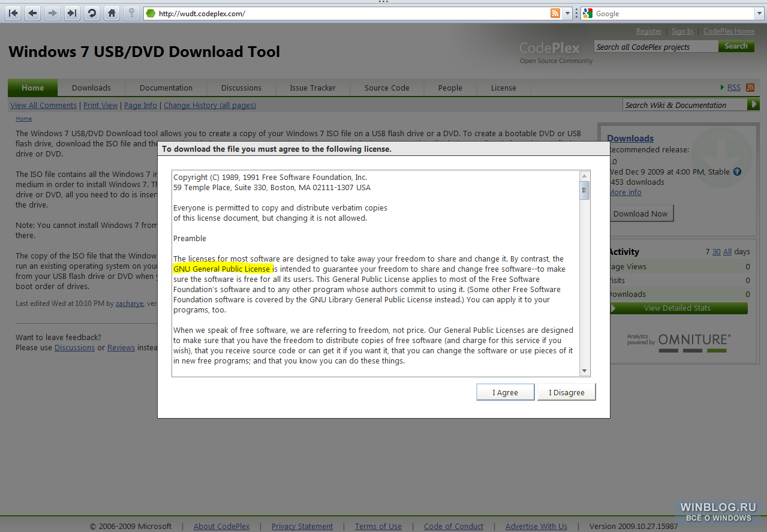767x532 pixels.
Task: Go forward with the browser Forward arrow
Action: 53,13
